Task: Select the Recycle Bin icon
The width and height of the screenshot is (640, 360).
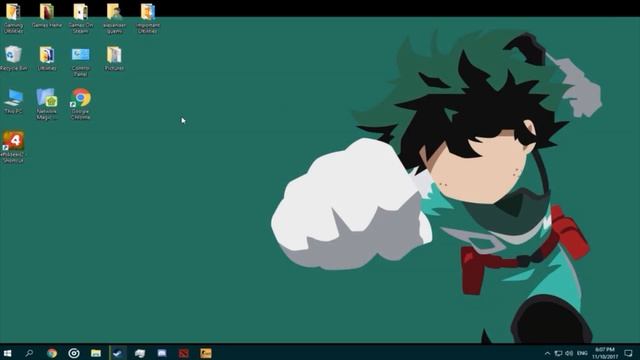Action: coord(13,58)
